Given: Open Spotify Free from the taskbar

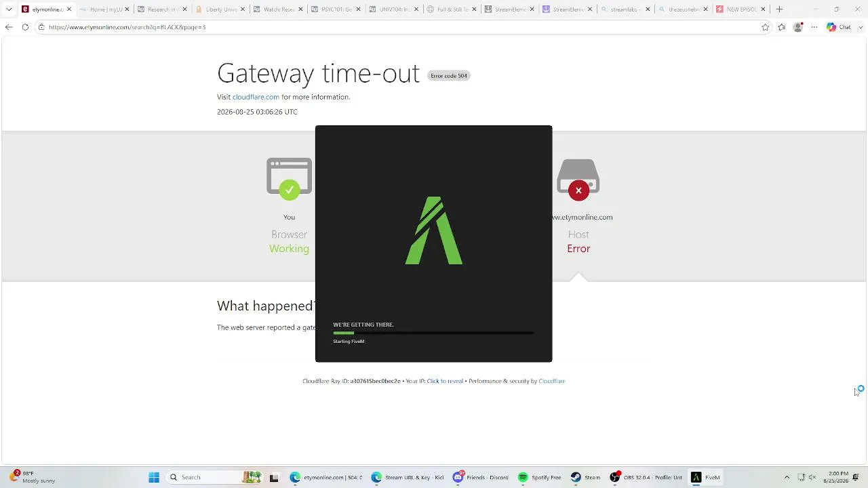Looking at the screenshot, I should [x=540, y=477].
